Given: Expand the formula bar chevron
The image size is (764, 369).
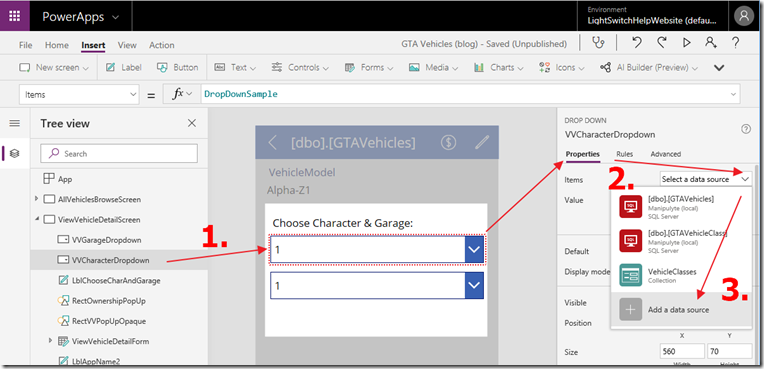Looking at the screenshot, I should point(733,95).
